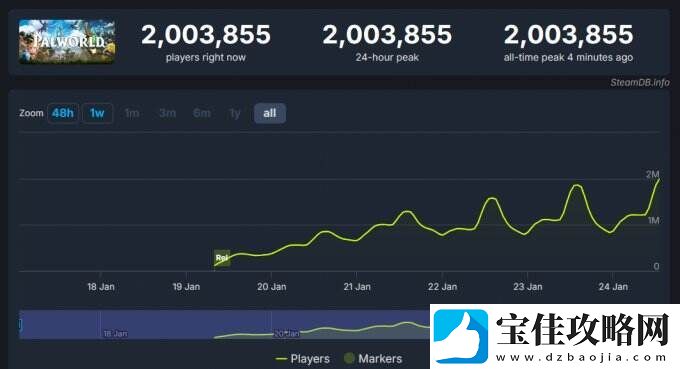
Task: Click the 19 Jan axis label
Action: (x=186, y=287)
